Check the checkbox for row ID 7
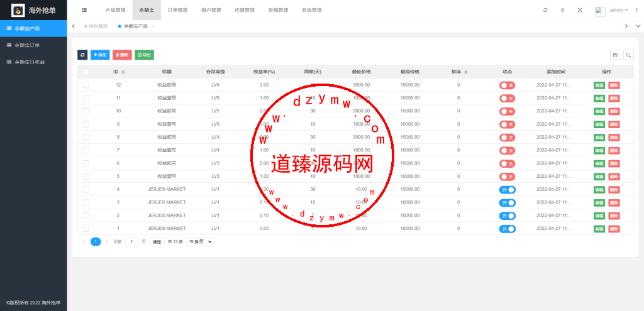 click(x=86, y=150)
